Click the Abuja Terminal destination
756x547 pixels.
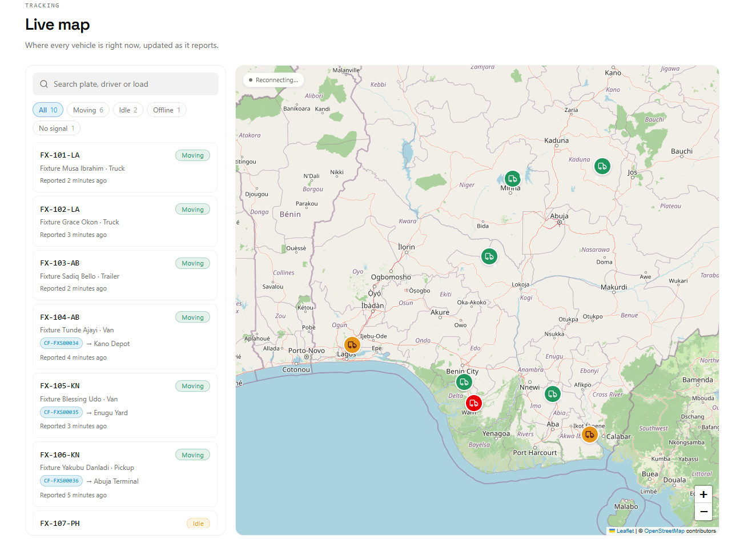tap(116, 481)
